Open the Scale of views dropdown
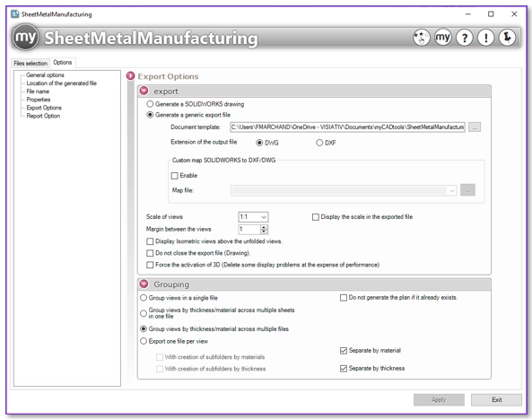 (x=254, y=217)
